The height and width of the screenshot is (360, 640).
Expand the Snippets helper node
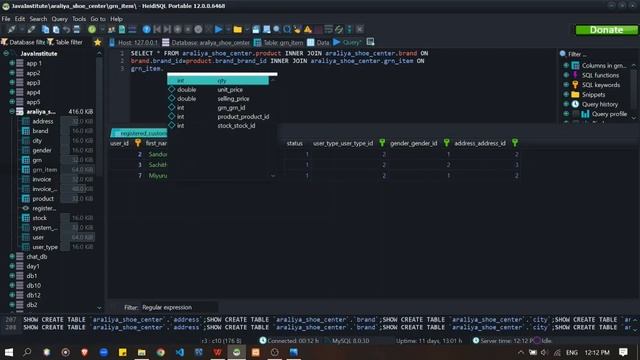(x=566, y=94)
